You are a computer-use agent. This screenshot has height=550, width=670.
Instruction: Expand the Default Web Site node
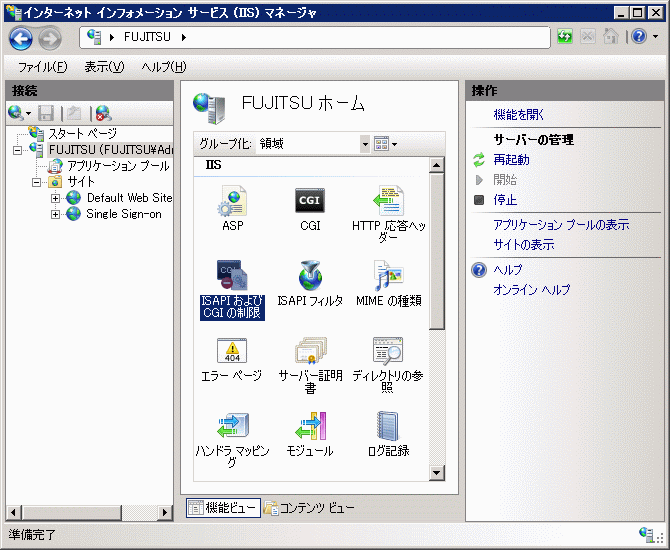click(55, 198)
